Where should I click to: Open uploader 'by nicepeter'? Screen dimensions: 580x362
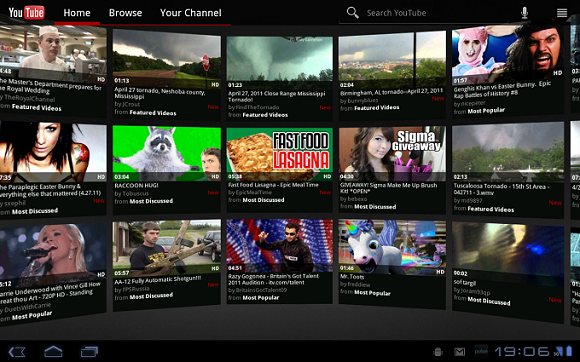pyautogui.click(x=469, y=104)
